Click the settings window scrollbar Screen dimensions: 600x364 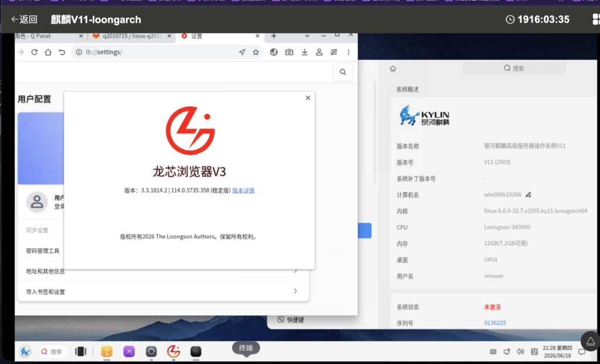pos(375,132)
